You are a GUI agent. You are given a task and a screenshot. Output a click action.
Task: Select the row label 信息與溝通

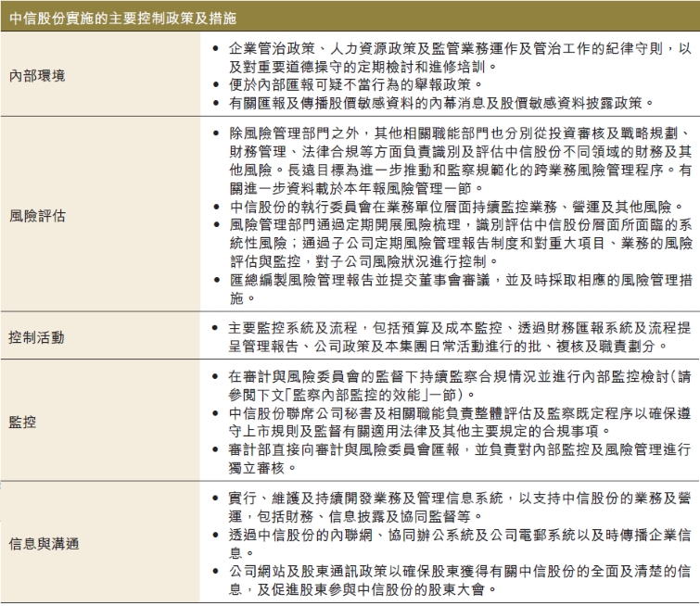click(44, 544)
